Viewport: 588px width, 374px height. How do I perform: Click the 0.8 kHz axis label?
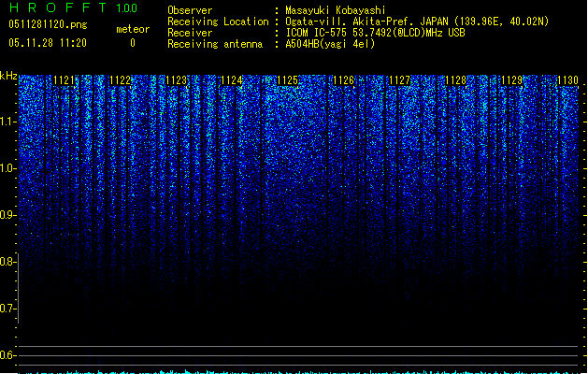[x=7, y=262]
